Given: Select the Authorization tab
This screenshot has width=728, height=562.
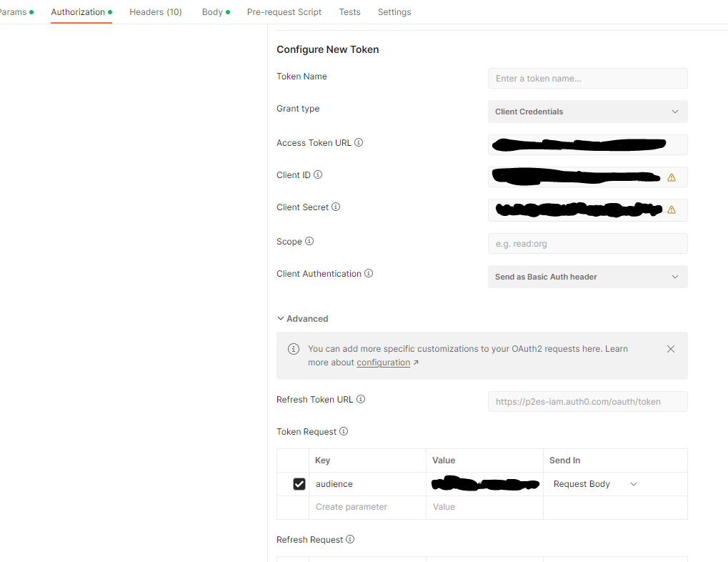Looking at the screenshot, I should coord(81,12).
